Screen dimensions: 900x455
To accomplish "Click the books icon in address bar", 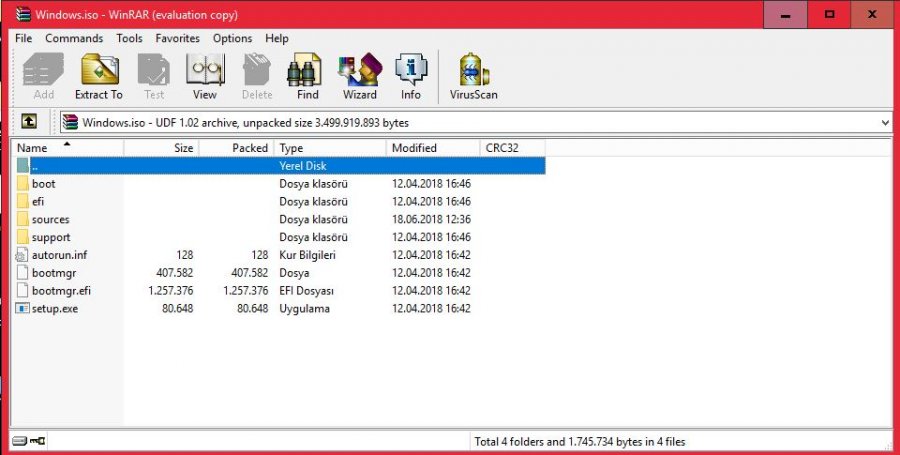I will [x=70, y=122].
